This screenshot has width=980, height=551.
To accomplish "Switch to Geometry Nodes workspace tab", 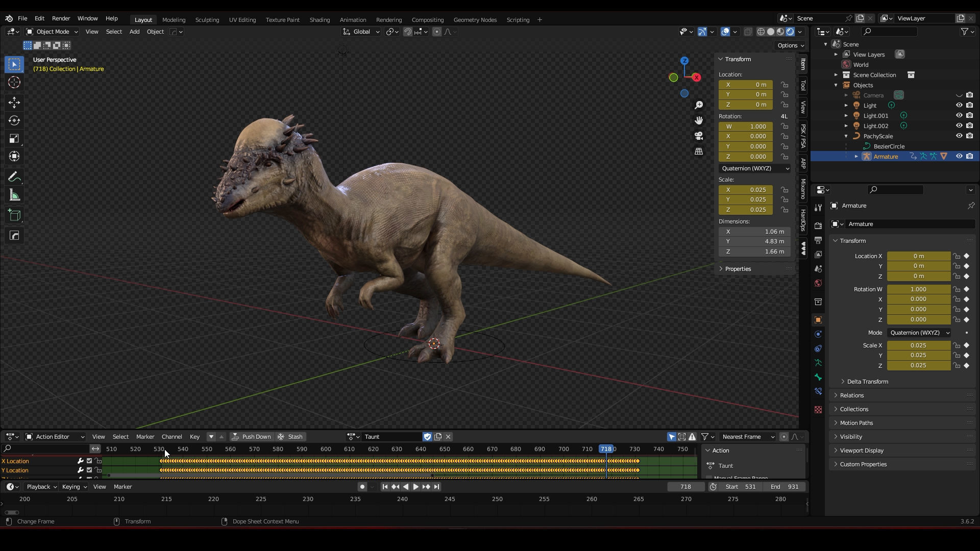I will pyautogui.click(x=475, y=19).
